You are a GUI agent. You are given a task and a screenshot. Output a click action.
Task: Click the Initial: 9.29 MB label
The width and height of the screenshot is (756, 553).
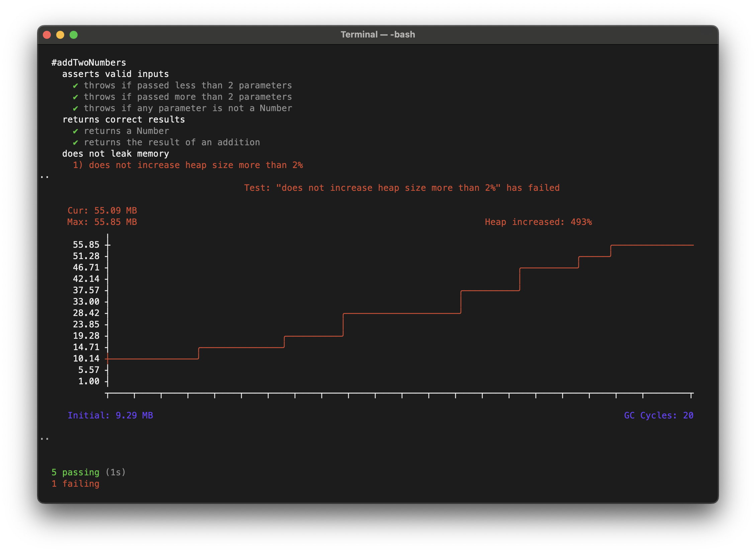pos(110,415)
